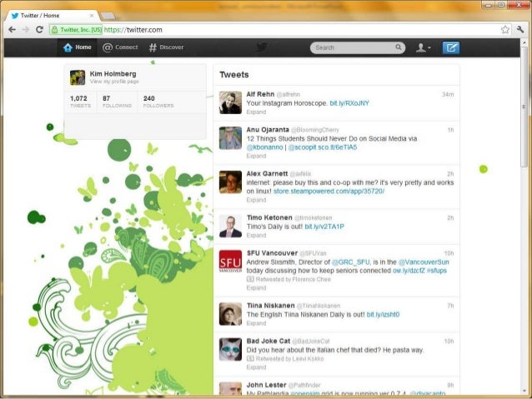Click Anu Ojaranta's avatar picture
The width and height of the screenshot is (532, 399).
click(x=230, y=138)
